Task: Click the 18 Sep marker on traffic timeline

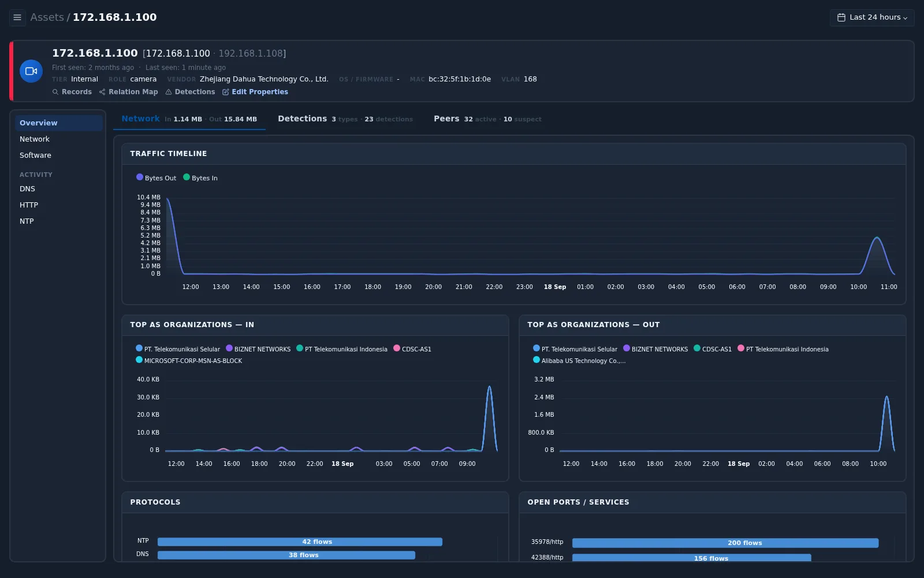Action: coord(555,287)
